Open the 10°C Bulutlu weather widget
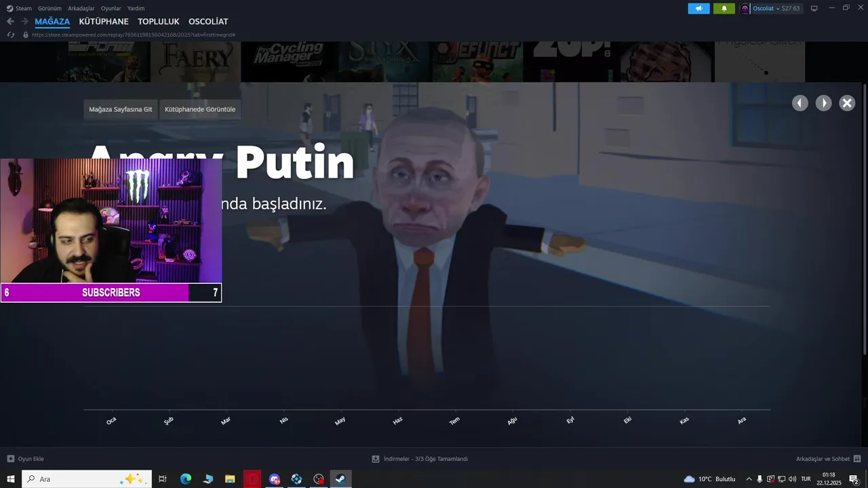868x488 pixels. pos(709,479)
